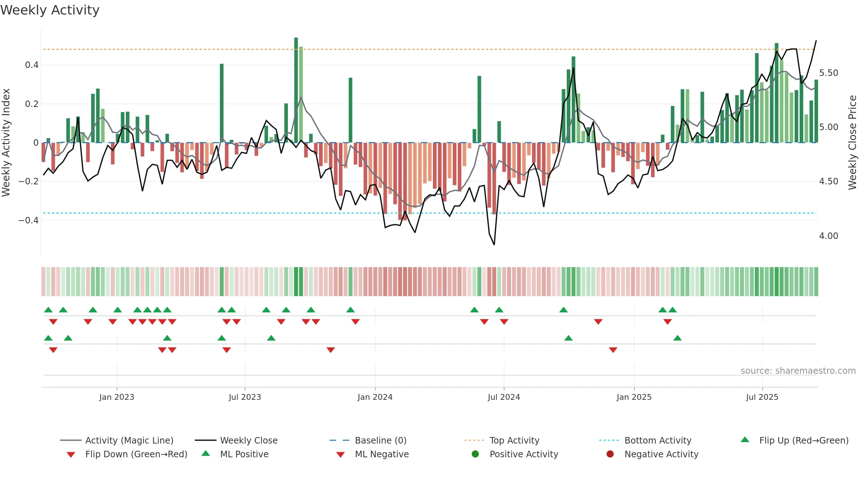Click the 5.00 price axis tick

coord(829,127)
